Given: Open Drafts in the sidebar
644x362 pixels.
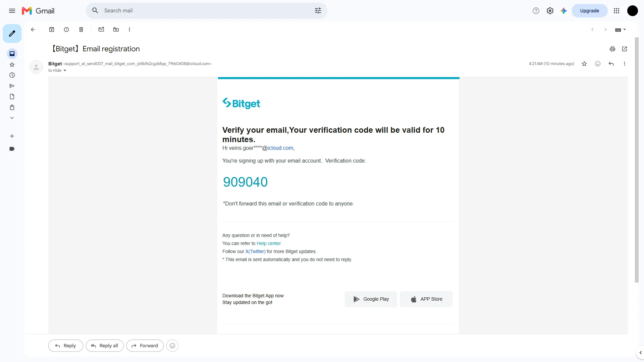Looking at the screenshot, I should click(12, 97).
